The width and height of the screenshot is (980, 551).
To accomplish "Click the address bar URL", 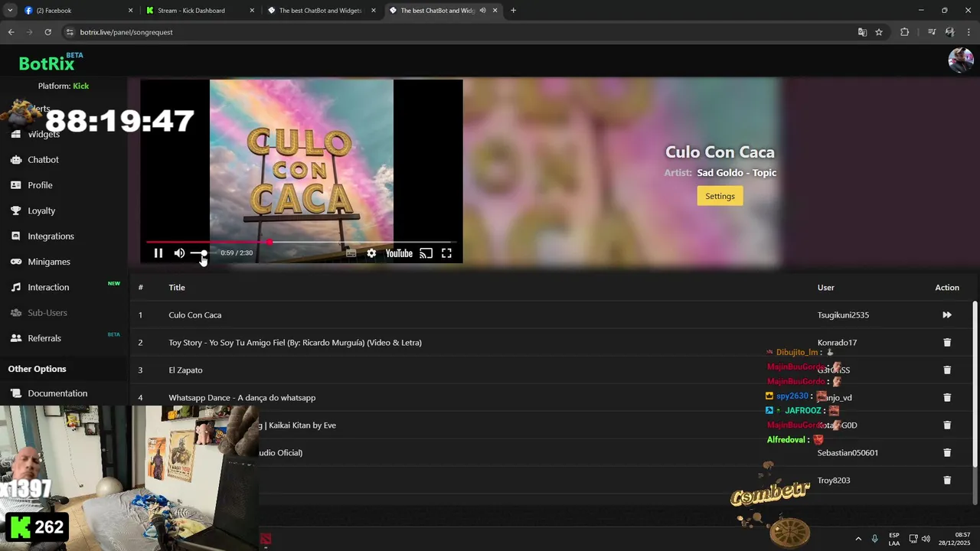I will coord(126,32).
